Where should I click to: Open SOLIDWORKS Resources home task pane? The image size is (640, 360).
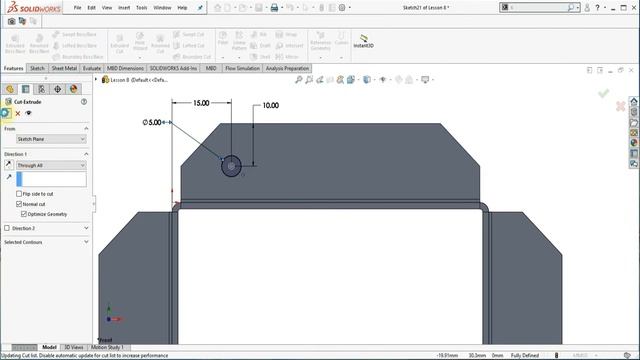coord(633,101)
